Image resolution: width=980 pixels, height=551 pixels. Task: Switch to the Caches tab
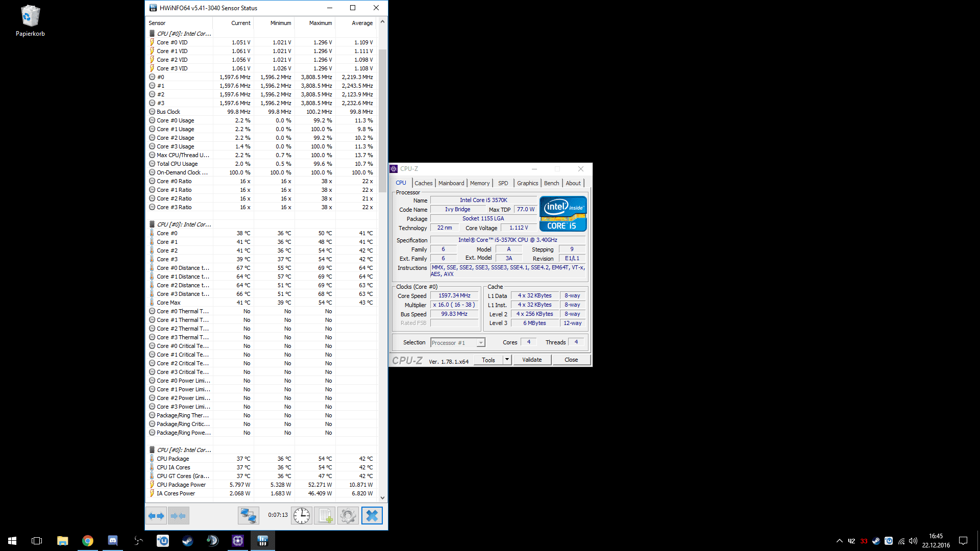pos(423,183)
